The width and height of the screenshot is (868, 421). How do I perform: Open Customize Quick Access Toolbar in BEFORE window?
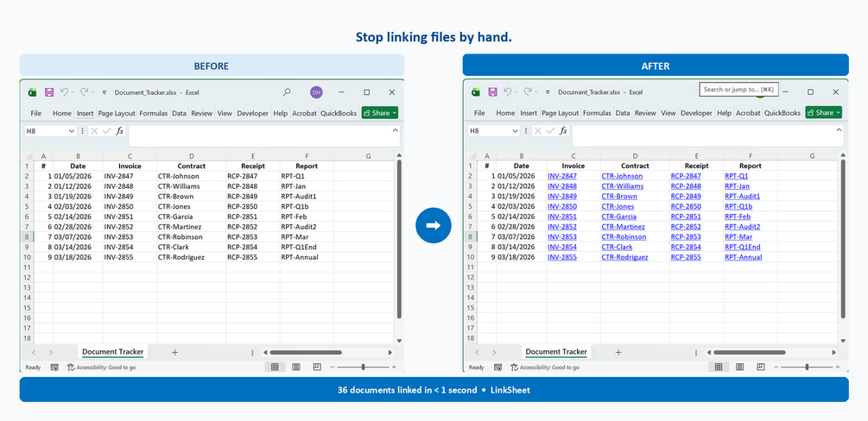pyautogui.click(x=104, y=92)
